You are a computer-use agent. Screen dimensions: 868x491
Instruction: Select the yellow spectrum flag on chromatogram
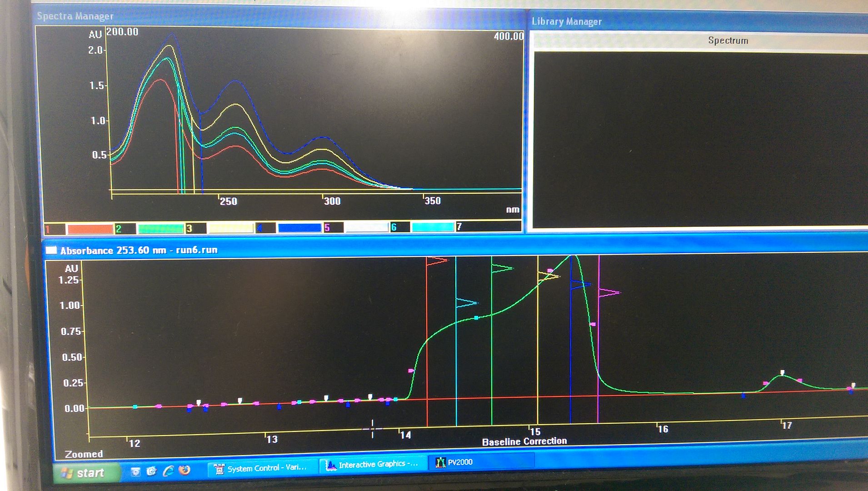[x=548, y=276]
